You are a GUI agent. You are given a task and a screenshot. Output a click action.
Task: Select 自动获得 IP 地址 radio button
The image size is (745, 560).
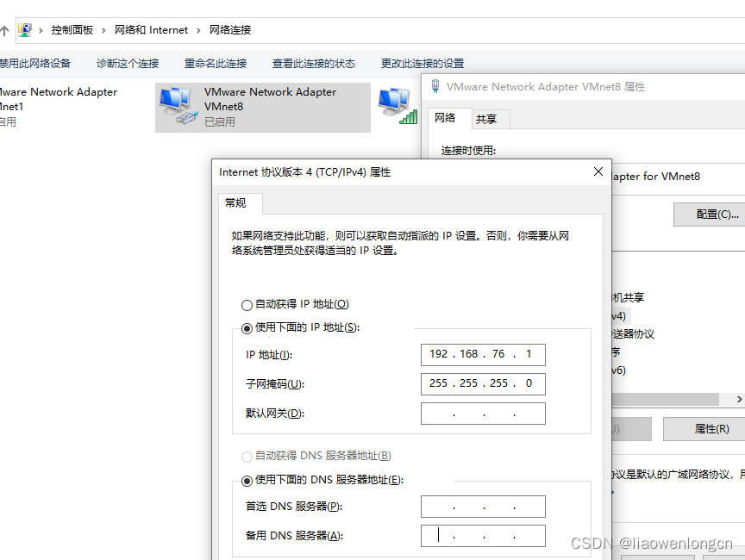click(x=247, y=304)
